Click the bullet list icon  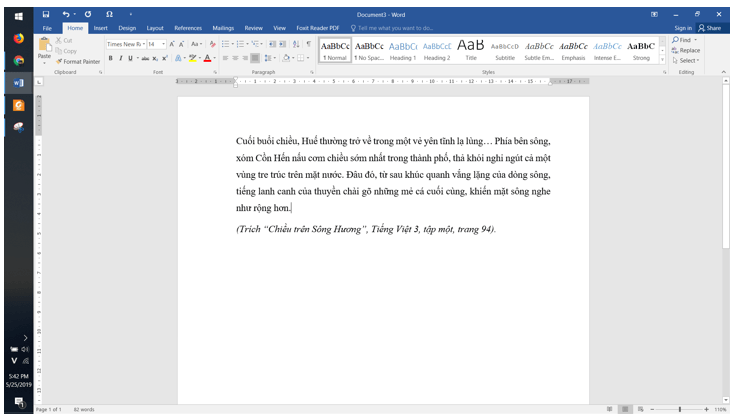click(x=226, y=44)
